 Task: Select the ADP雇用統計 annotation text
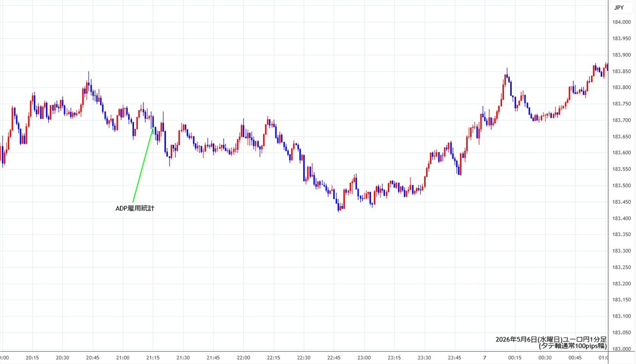[135, 208]
